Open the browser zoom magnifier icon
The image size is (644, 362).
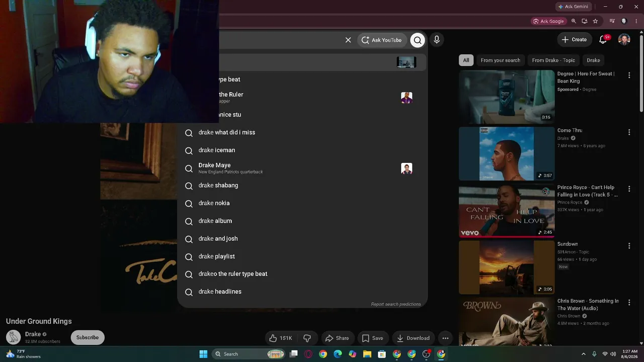[x=574, y=21]
